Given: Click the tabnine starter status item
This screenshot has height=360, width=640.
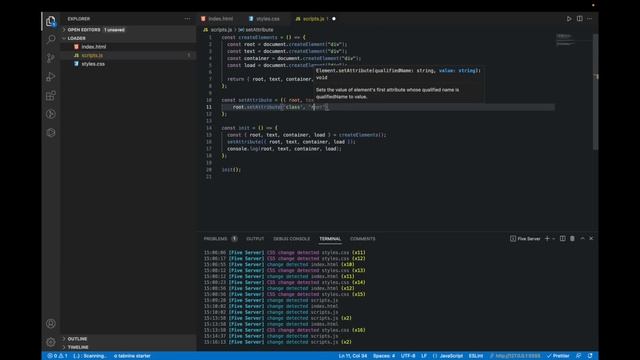Looking at the screenshot, I should tap(132, 356).
